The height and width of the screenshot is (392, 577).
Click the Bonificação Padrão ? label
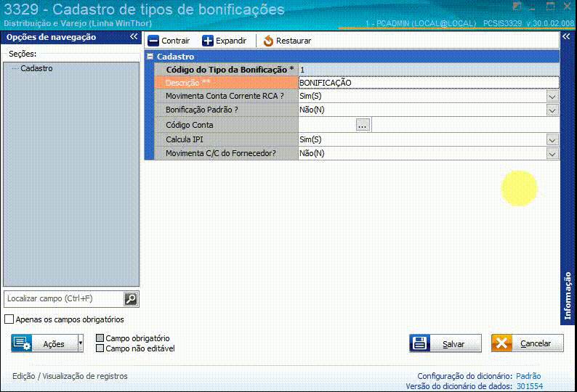[201, 110]
